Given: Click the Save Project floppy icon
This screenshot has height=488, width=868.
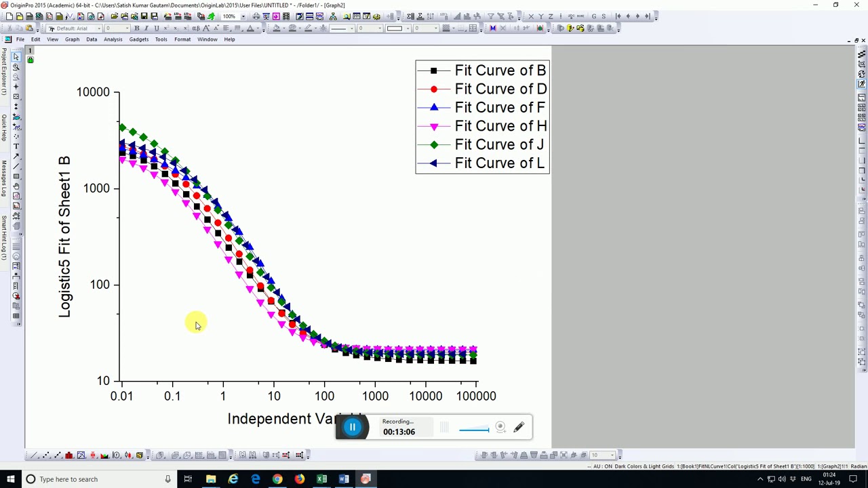Looking at the screenshot, I should (144, 16).
